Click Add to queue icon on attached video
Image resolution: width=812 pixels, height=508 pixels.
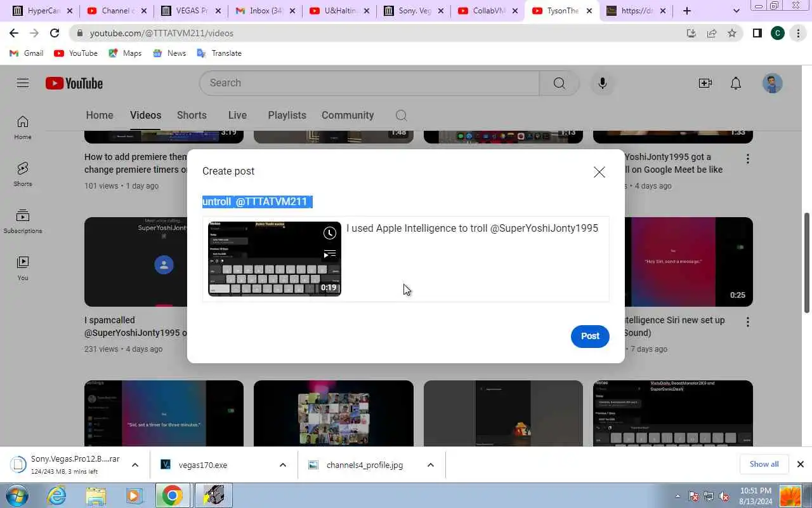(x=330, y=255)
